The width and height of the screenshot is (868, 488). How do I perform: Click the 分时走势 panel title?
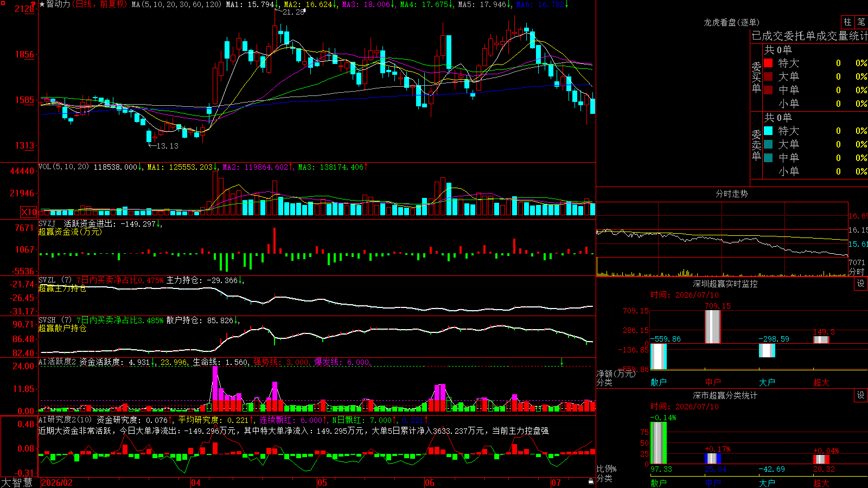[x=731, y=194]
